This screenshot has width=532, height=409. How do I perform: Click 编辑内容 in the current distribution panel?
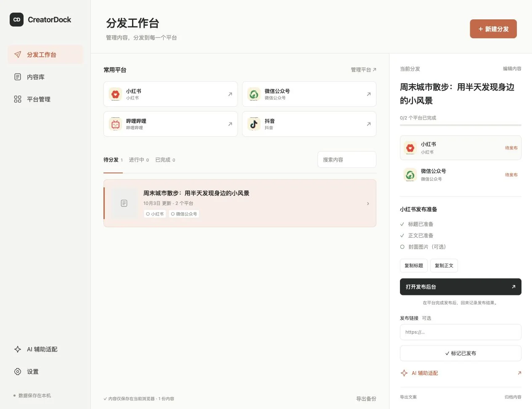point(512,69)
